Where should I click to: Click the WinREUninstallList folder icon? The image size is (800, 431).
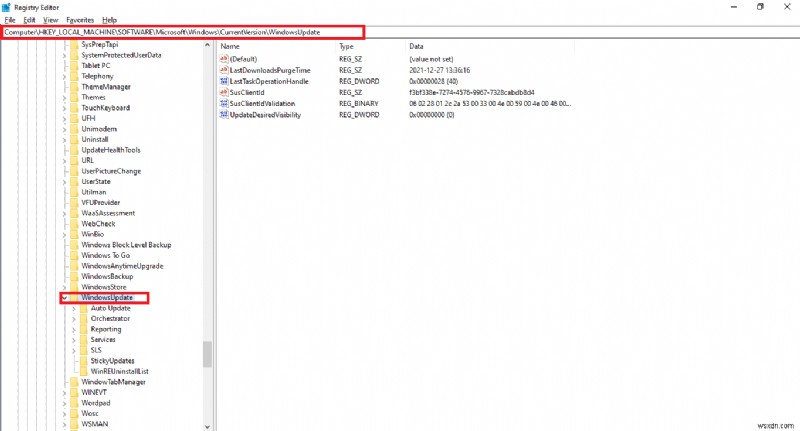84,371
